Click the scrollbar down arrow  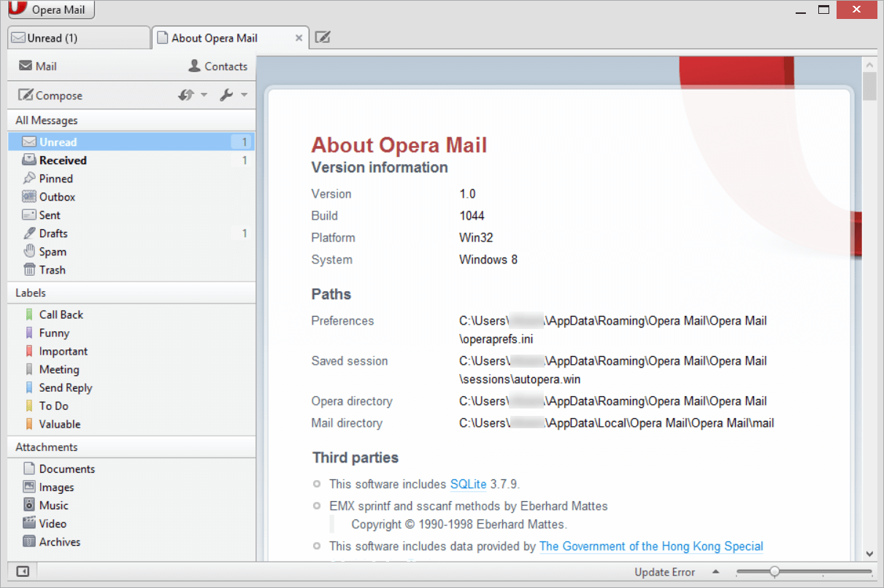pos(869,554)
